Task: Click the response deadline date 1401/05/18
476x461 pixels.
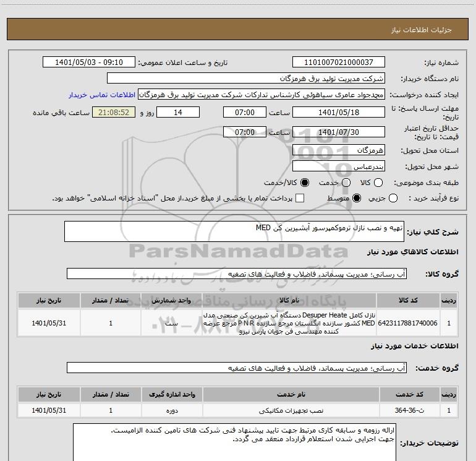Action: (339, 112)
